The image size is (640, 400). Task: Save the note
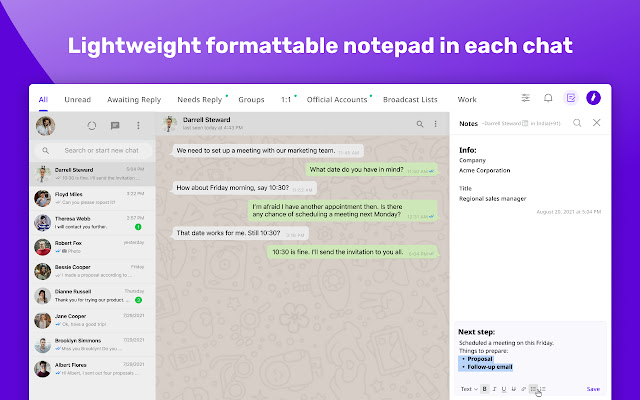[x=593, y=388]
